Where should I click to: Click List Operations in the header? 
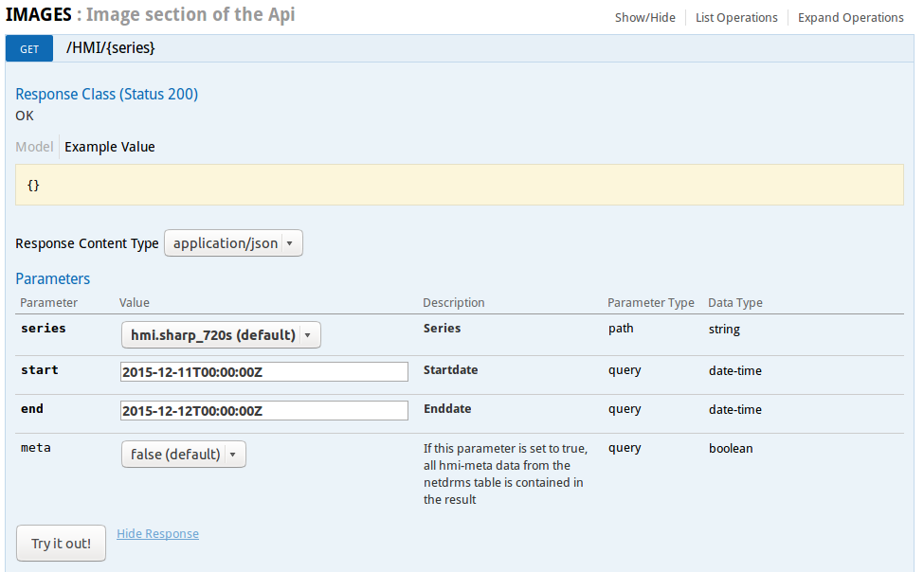[x=736, y=17]
